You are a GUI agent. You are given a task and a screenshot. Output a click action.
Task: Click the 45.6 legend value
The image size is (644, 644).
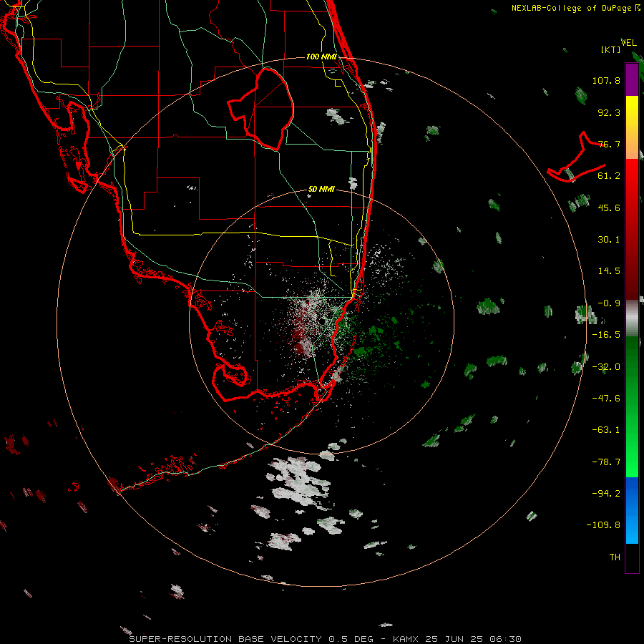pos(609,208)
